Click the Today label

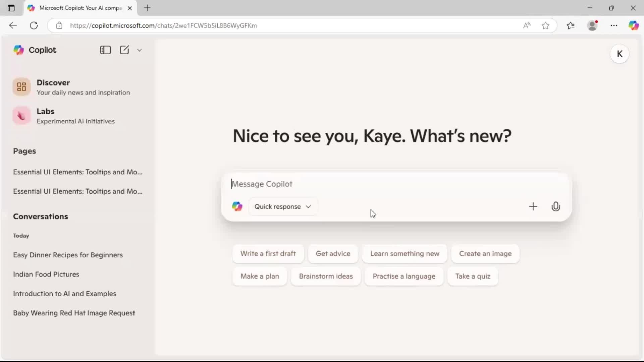point(21,236)
